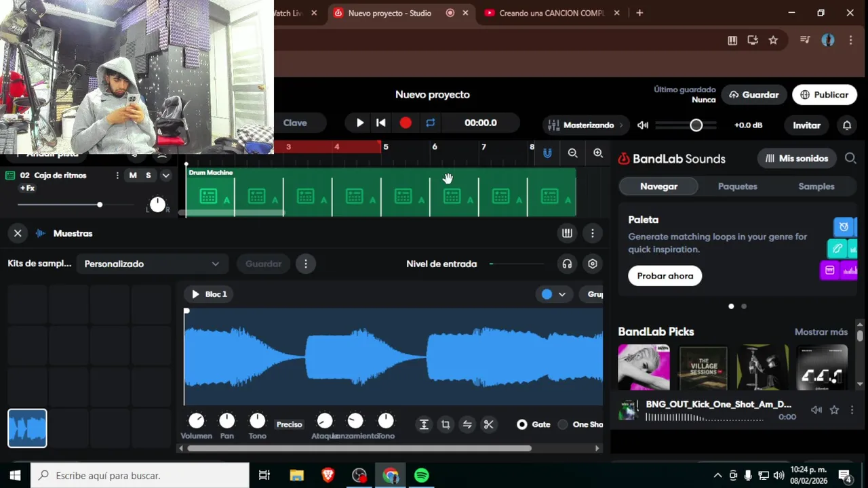Open kit options three-dot menu
Viewport: 868px width, 488px height.
pyautogui.click(x=306, y=264)
